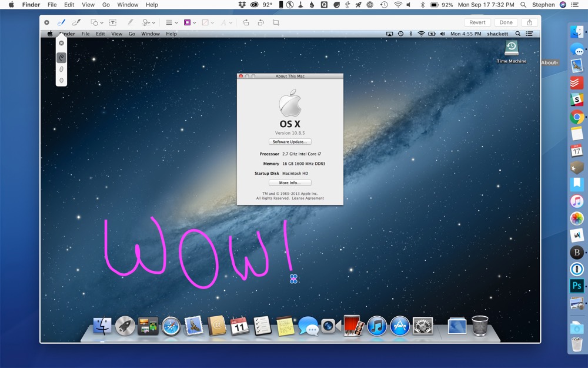588x368 pixels.
Task: Open Notes from the side Dock
Action: click(x=577, y=134)
